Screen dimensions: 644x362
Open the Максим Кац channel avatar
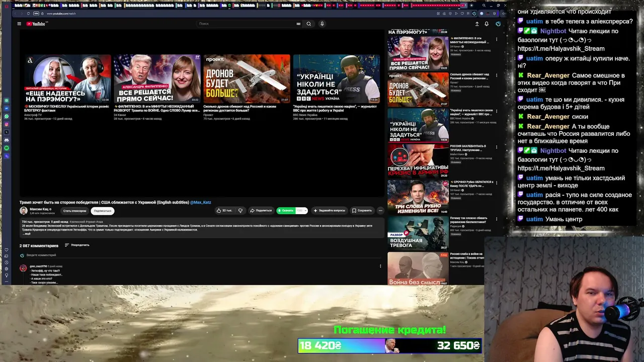[x=23, y=211]
